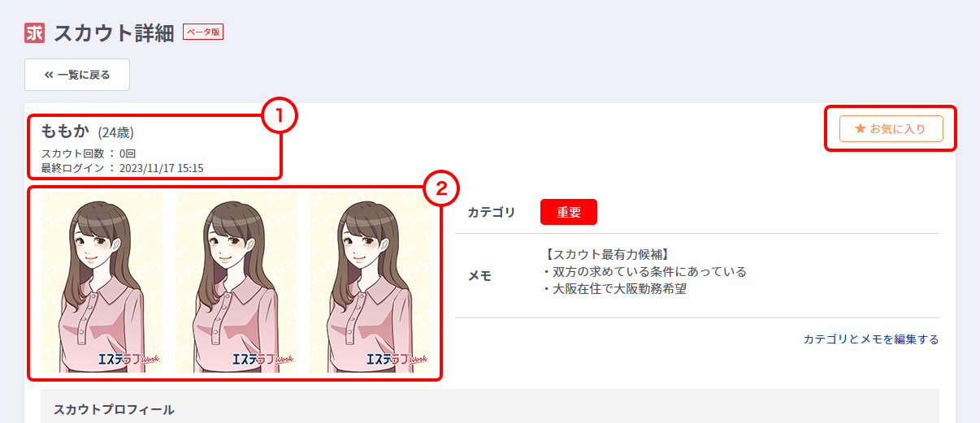Image resolution: width=980 pixels, height=423 pixels.
Task: Click the ベータ版 badge next to title
Action: (203, 32)
